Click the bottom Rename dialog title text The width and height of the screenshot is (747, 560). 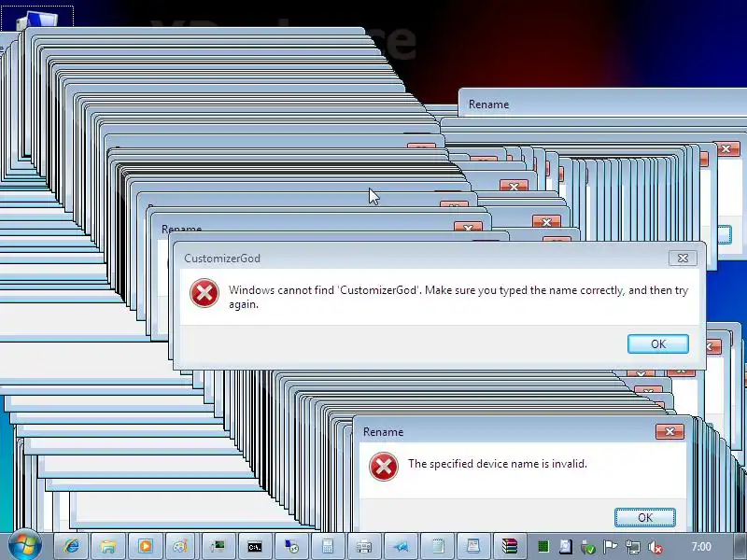pyautogui.click(x=383, y=432)
